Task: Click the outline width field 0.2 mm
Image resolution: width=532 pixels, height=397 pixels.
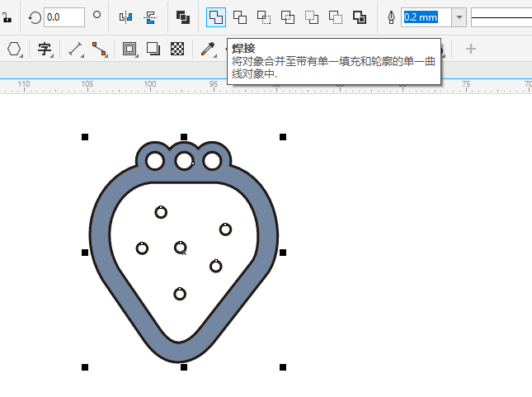Action: [x=426, y=17]
